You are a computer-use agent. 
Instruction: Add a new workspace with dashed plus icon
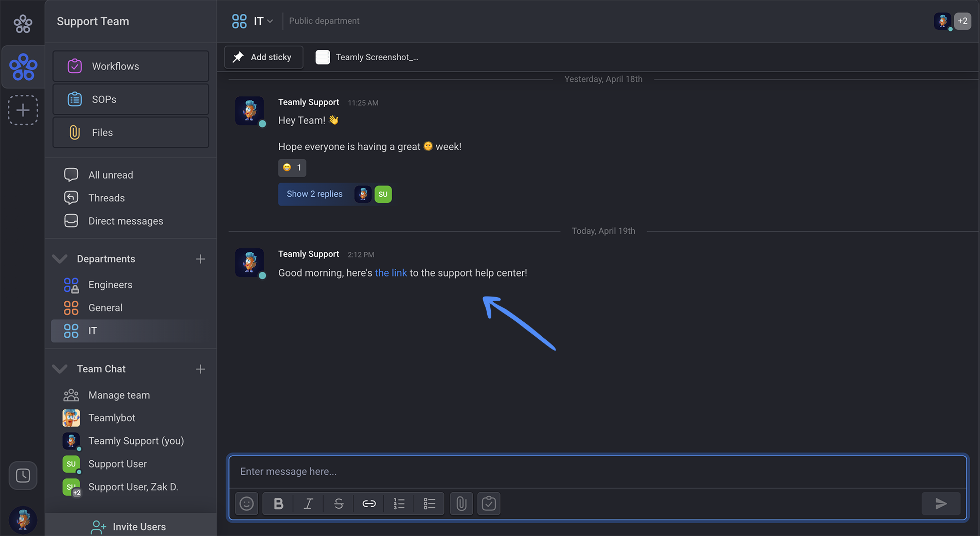pyautogui.click(x=23, y=110)
